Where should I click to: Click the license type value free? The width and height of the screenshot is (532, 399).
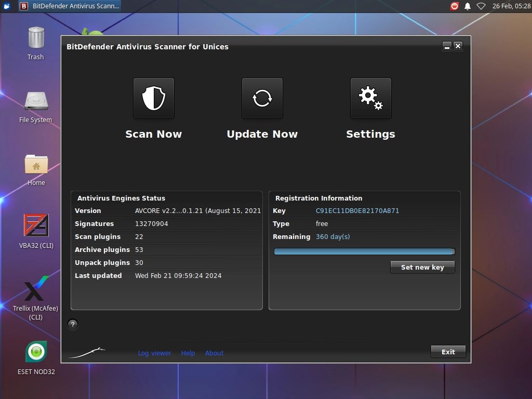pyautogui.click(x=322, y=223)
